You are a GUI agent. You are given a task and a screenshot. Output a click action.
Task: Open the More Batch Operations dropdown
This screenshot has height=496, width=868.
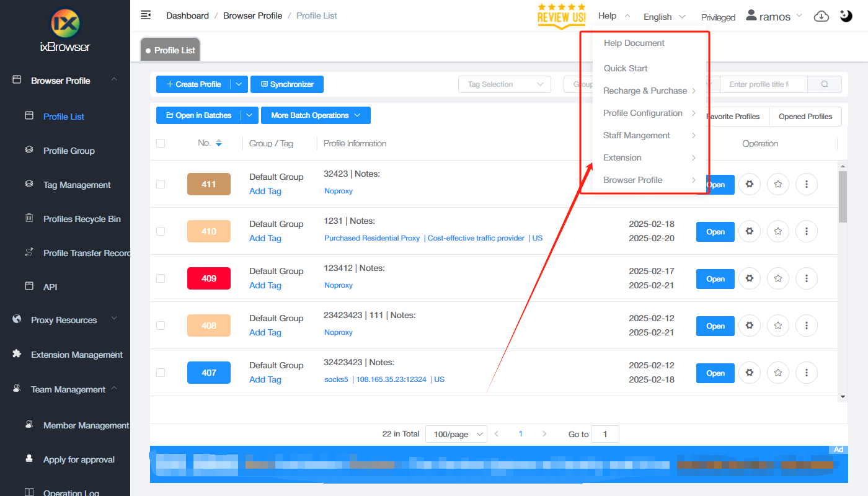[316, 115]
